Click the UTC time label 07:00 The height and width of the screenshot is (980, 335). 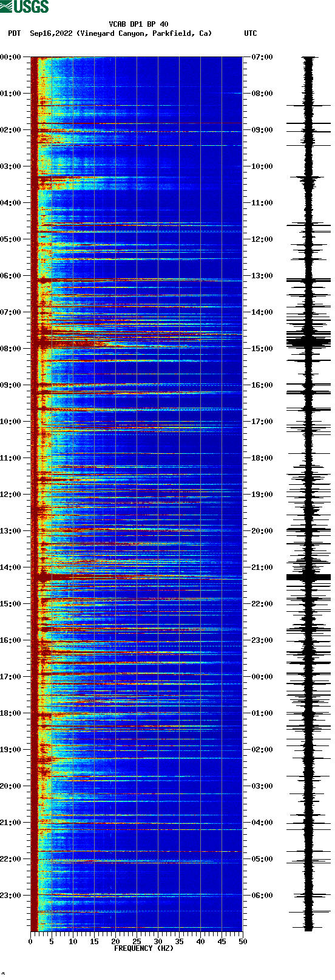(x=262, y=57)
